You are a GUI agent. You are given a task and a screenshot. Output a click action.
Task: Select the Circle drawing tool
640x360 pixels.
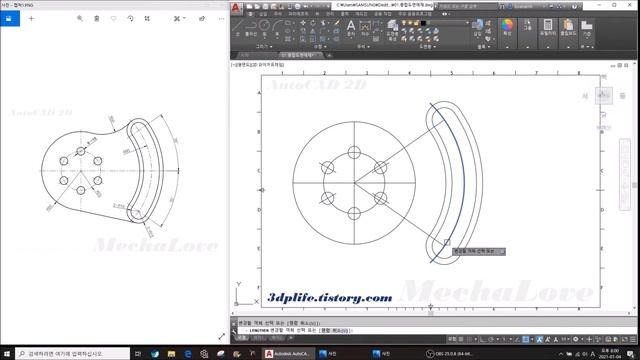pyautogui.click(x=264, y=28)
